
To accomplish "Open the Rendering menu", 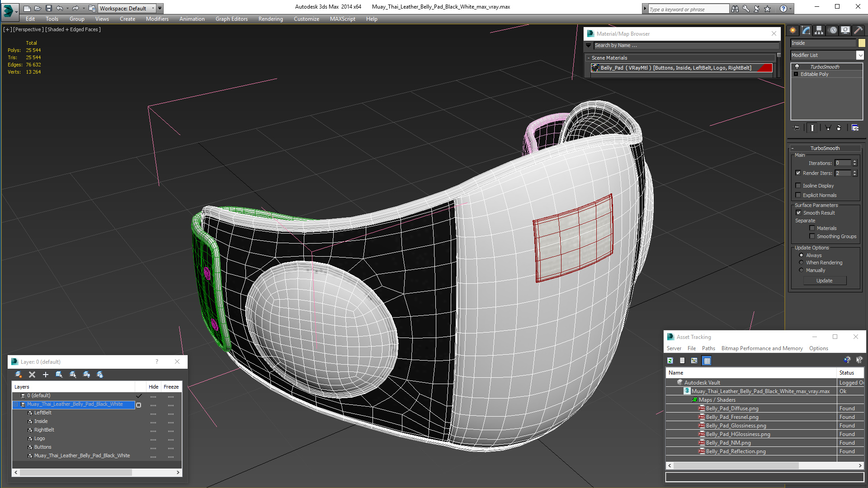I will (270, 19).
